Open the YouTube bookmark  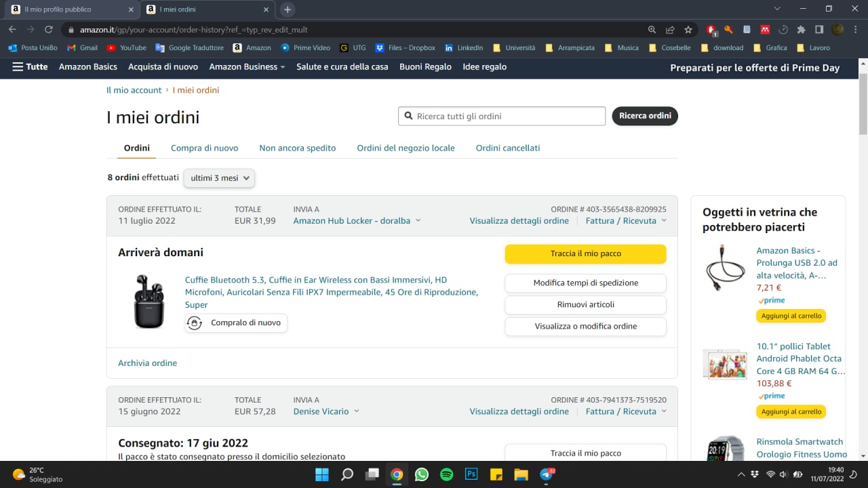pyautogui.click(x=126, y=48)
